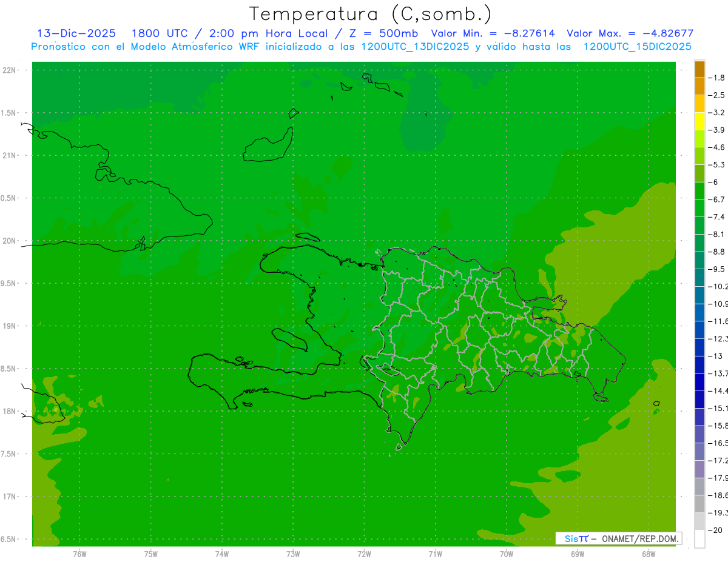
Task: Click the '-20' color bar value
Action: coord(716,530)
